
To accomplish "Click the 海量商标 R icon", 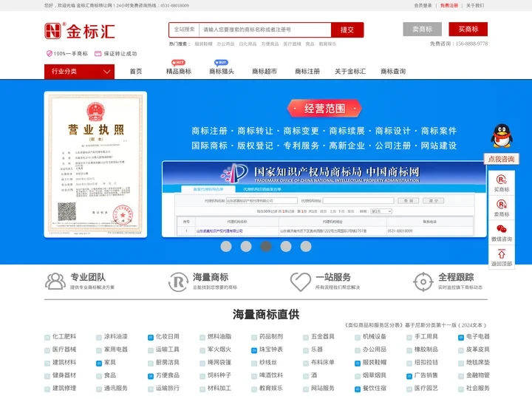I will tap(178, 282).
